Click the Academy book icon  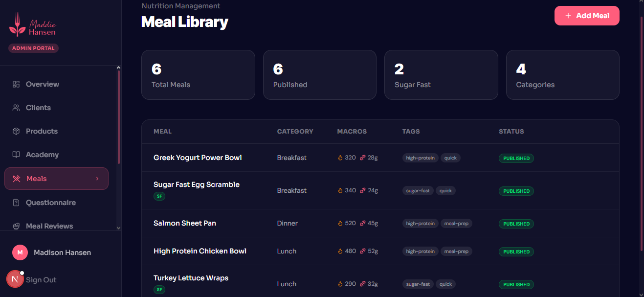[16, 155]
